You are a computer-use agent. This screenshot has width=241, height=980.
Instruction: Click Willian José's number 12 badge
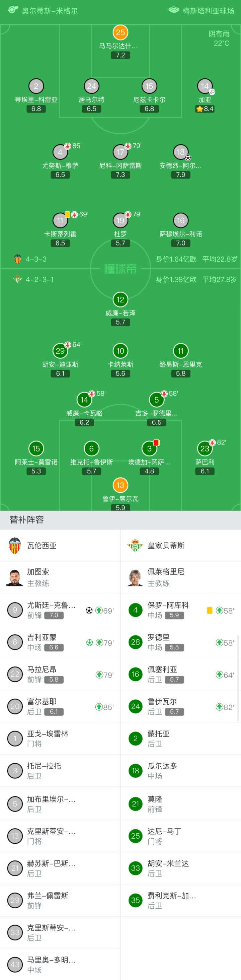120,300
